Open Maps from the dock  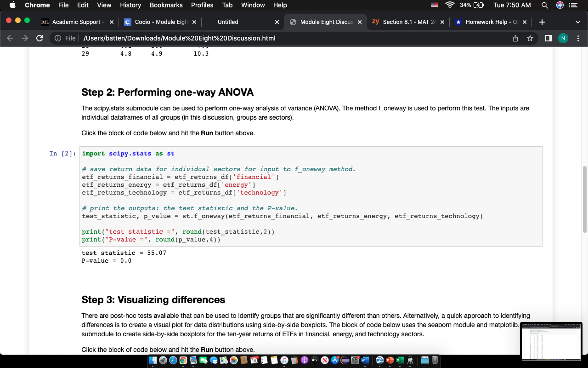223,360
